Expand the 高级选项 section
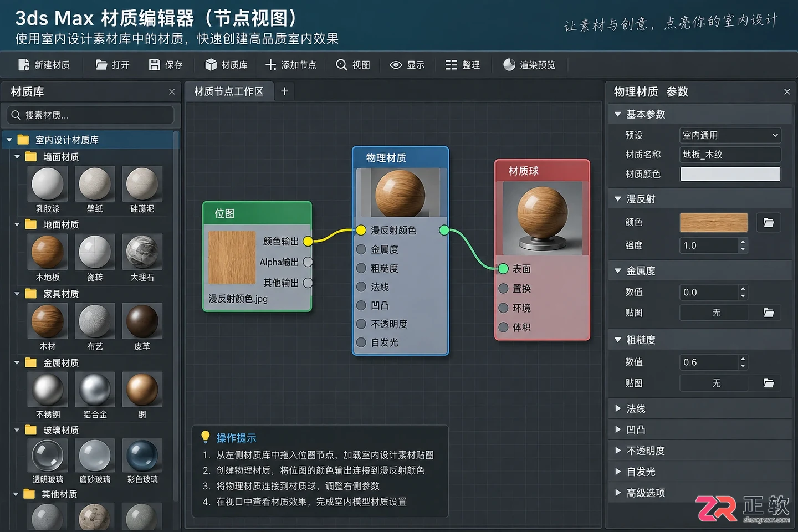798x532 pixels. [618, 493]
